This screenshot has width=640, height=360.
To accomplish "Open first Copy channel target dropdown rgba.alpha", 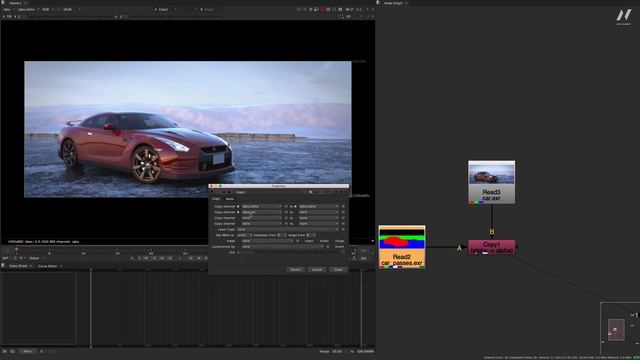I will pos(319,207).
